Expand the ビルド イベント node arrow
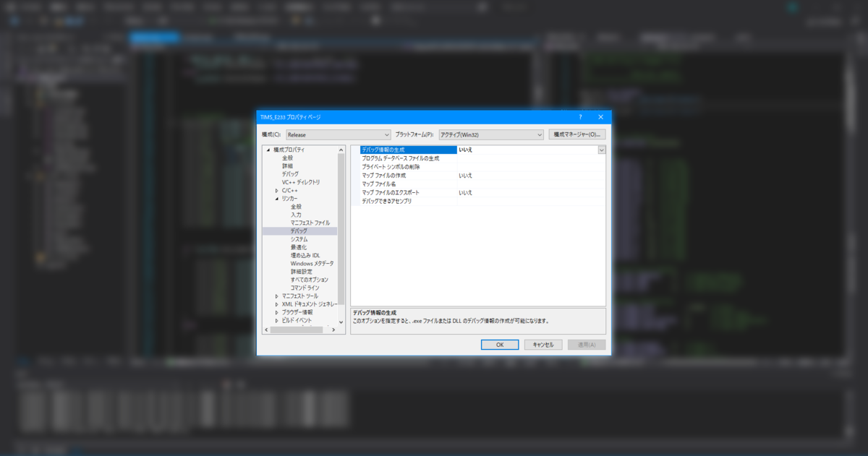Image resolution: width=868 pixels, height=456 pixels. pyautogui.click(x=277, y=320)
